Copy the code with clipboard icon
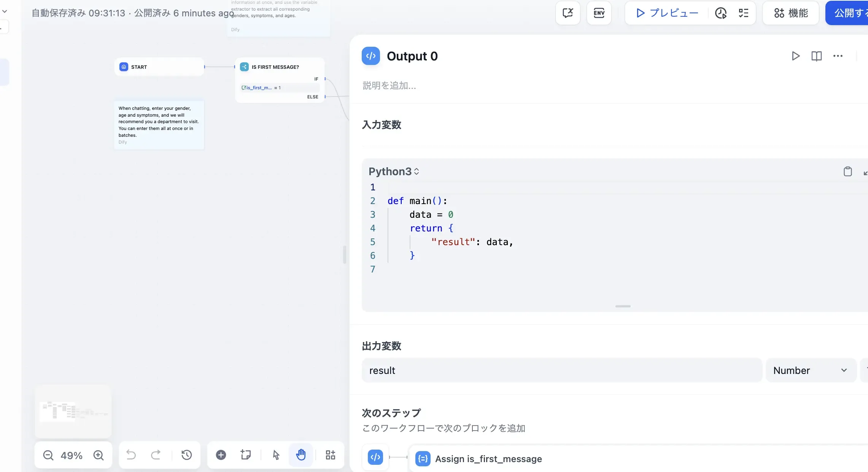Screen dimensions: 868x472 tap(847, 171)
